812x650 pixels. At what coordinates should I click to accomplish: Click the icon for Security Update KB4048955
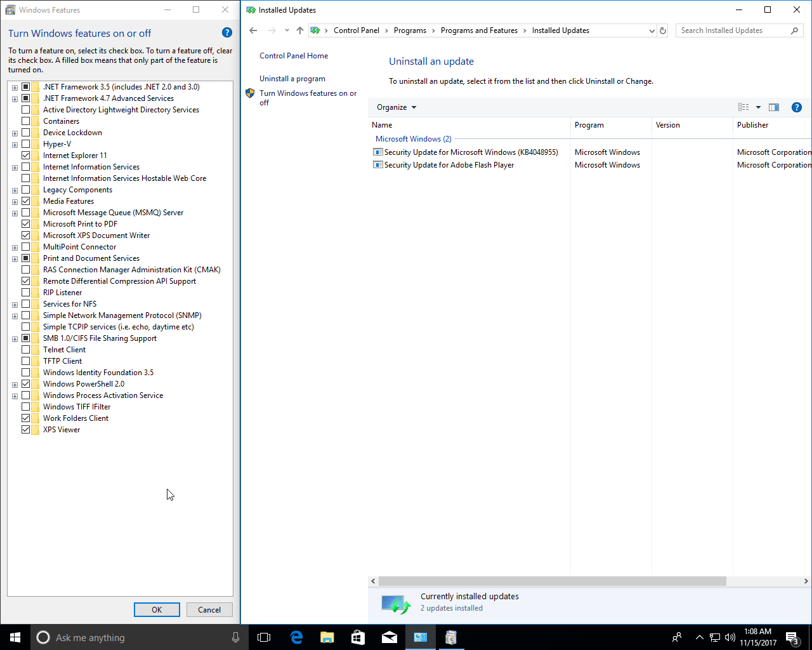point(378,152)
